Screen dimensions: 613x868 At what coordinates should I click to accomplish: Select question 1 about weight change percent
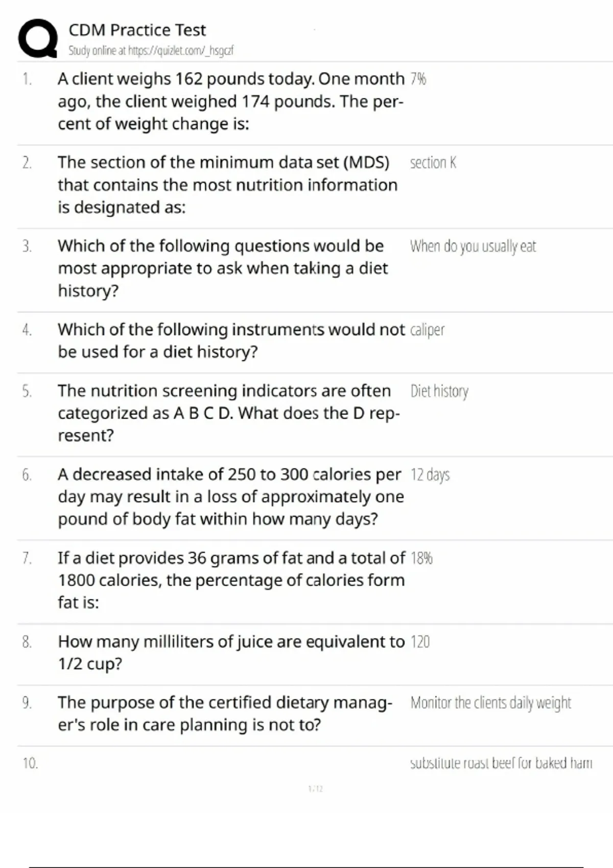coord(231,101)
